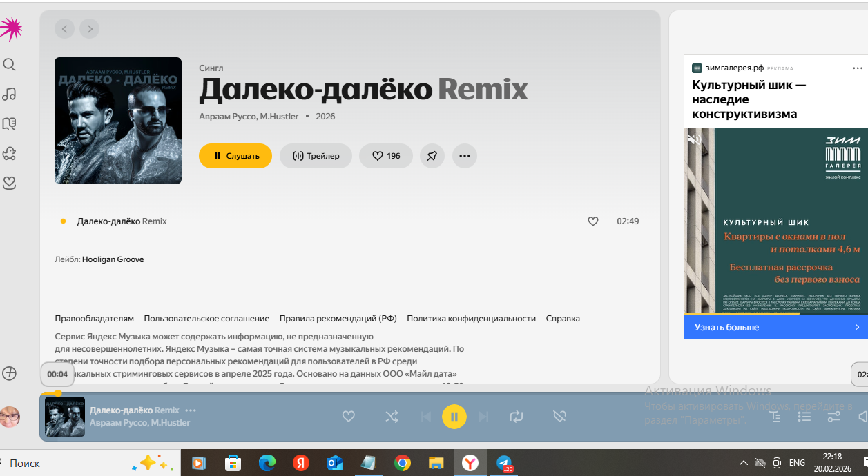The width and height of the screenshot is (868, 476).
Task: Pin the single with the pin icon
Action: 432,156
